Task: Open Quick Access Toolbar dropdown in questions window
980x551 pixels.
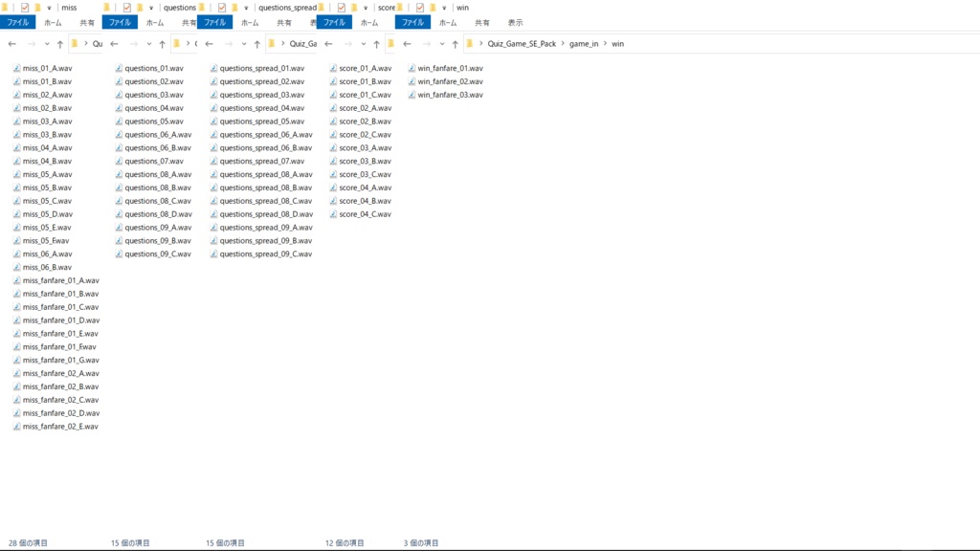Action: click(x=150, y=8)
